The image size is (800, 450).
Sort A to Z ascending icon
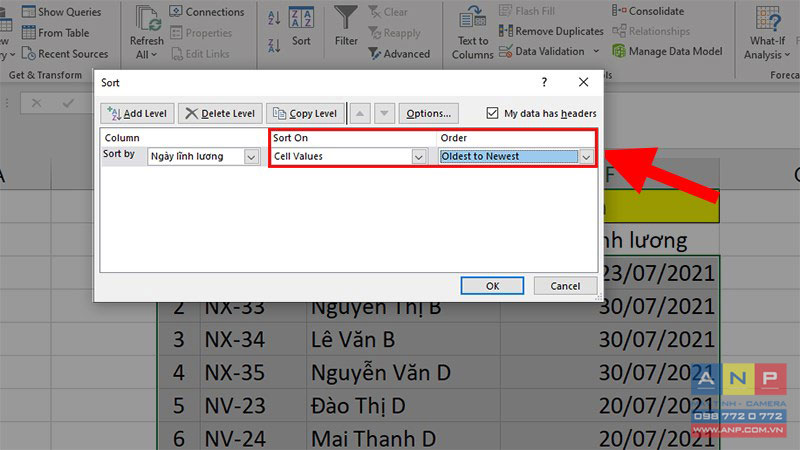click(x=274, y=18)
